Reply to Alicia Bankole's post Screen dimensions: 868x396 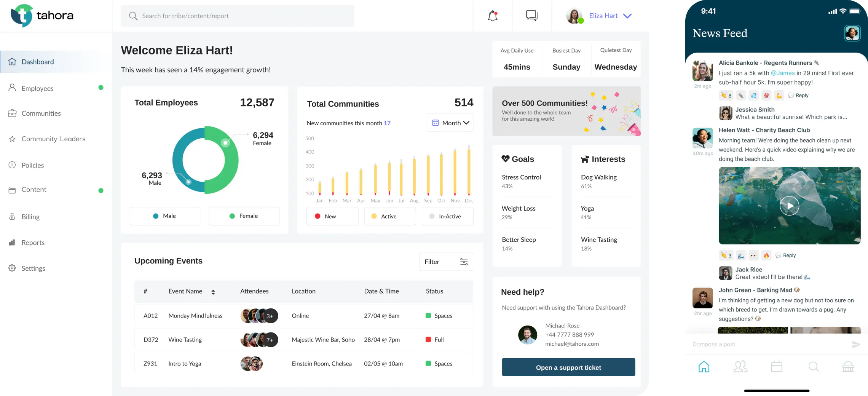(x=798, y=96)
